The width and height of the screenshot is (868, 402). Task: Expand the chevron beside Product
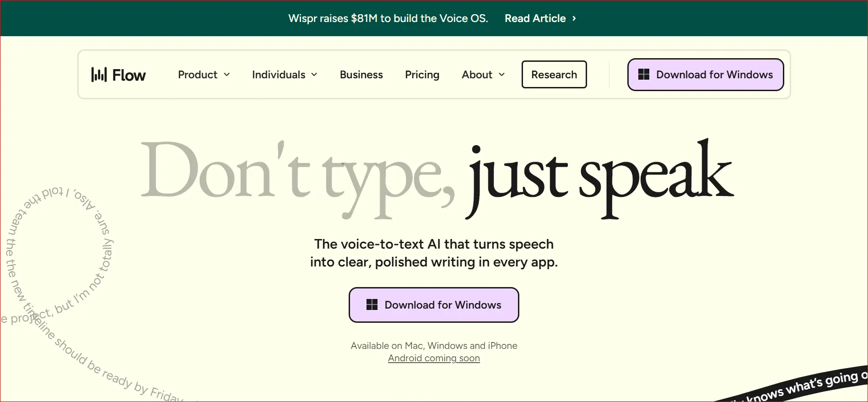pos(227,75)
